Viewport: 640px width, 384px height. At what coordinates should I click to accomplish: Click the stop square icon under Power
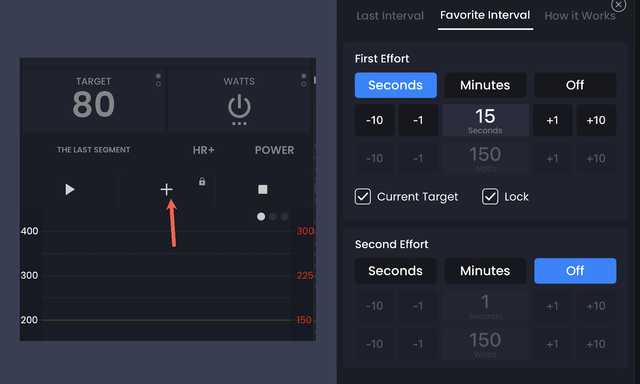[x=263, y=189]
